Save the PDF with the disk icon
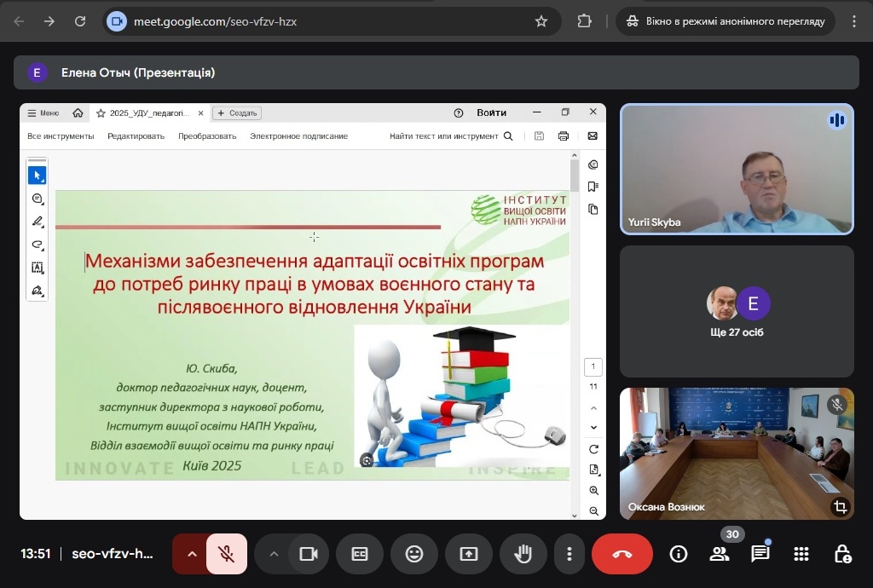The height and width of the screenshot is (588, 873). click(x=539, y=135)
